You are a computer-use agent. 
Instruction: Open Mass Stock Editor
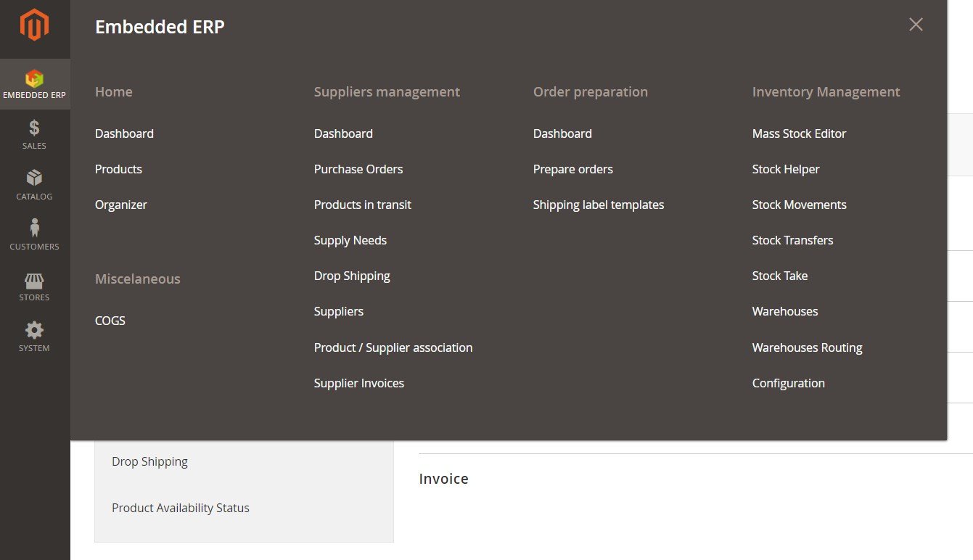[x=800, y=133]
